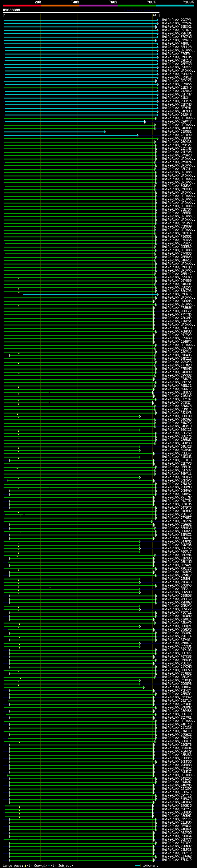This screenshot has width=197, height=868.
Task: Click the UniRef100_B2SGG9 label
Action: pyautogui.click(x=176, y=338)
